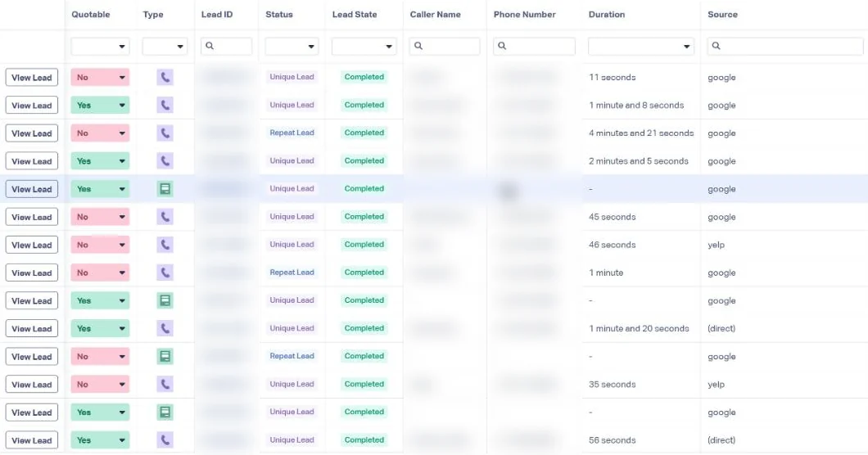Open the Yes quotable dropdown for the 1 minute and 8 seconds lead
Screen dimensions: 868x455
pyautogui.click(x=100, y=106)
